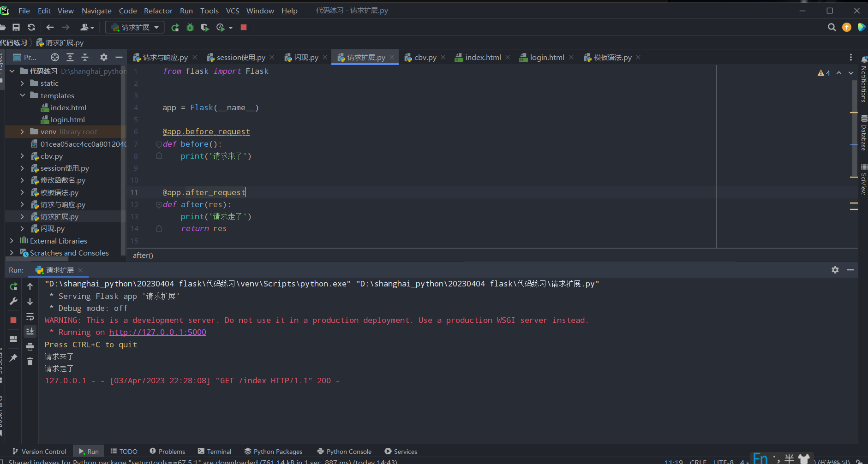The width and height of the screenshot is (868, 464).
Task: Open the Version Control tool window
Action: [40, 452]
